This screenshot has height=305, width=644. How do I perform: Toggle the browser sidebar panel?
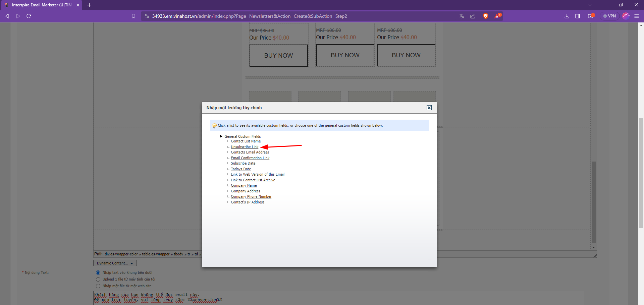[x=578, y=16]
